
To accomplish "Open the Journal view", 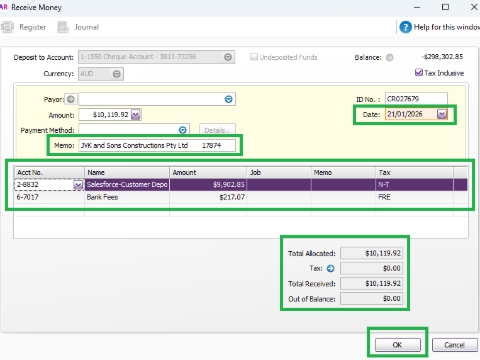I will point(78,27).
